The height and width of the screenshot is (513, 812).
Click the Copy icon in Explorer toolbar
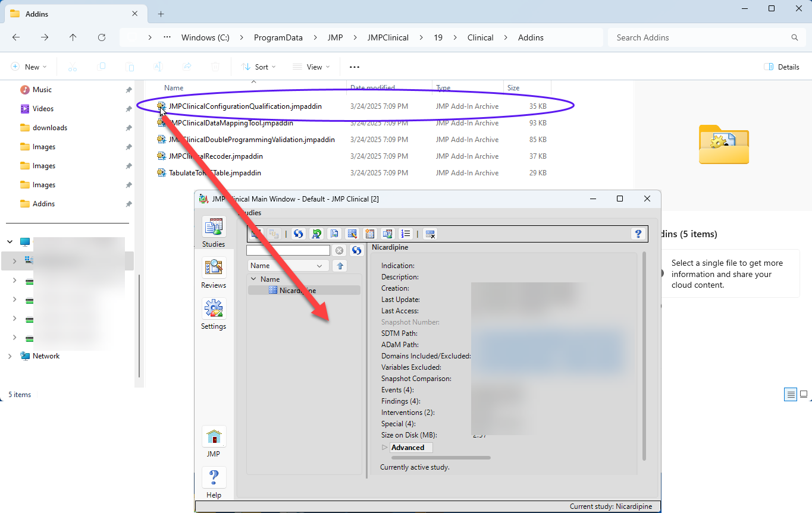(x=101, y=67)
